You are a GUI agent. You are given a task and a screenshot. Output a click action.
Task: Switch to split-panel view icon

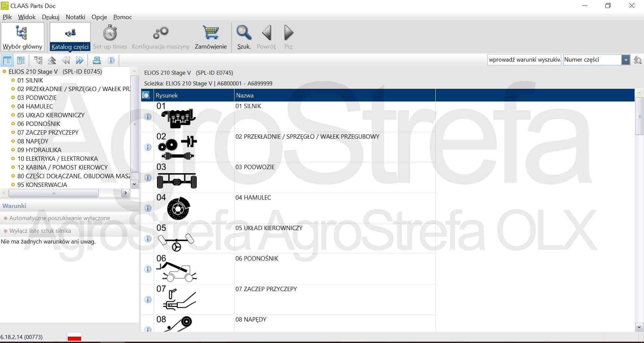(x=21, y=61)
